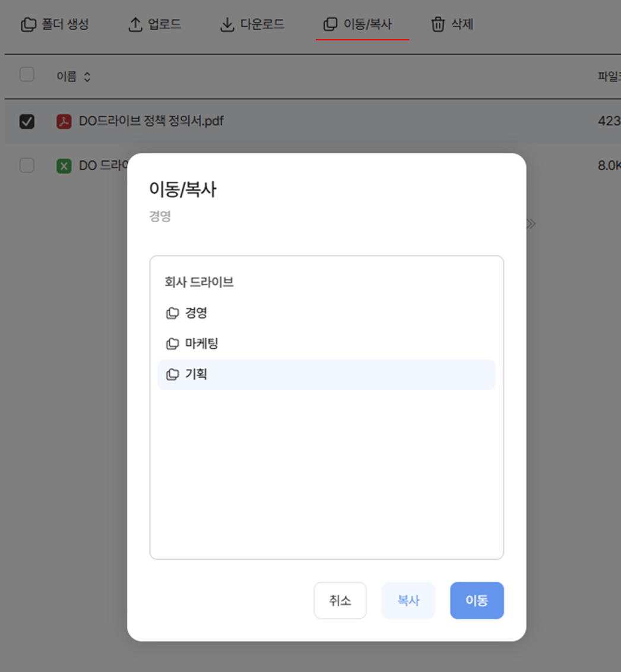Check the second file row checkbox
This screenshot has width=621, height=672.
27,165
